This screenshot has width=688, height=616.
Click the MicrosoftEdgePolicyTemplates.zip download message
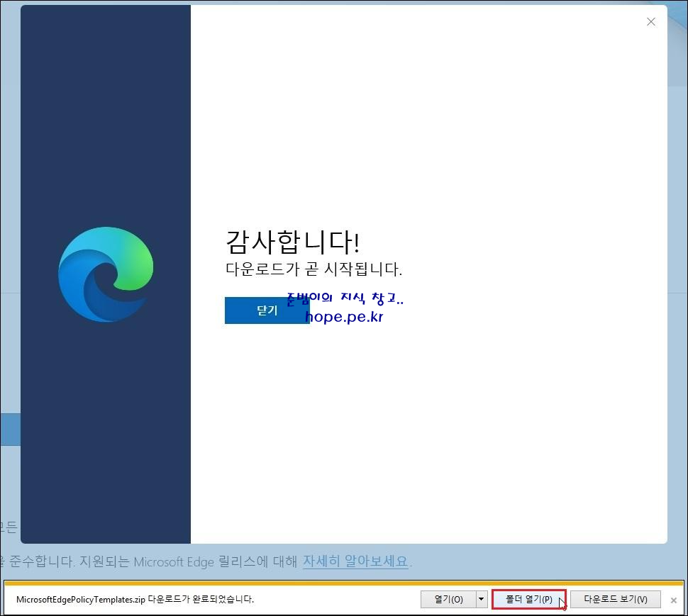[x=135, y=599]
